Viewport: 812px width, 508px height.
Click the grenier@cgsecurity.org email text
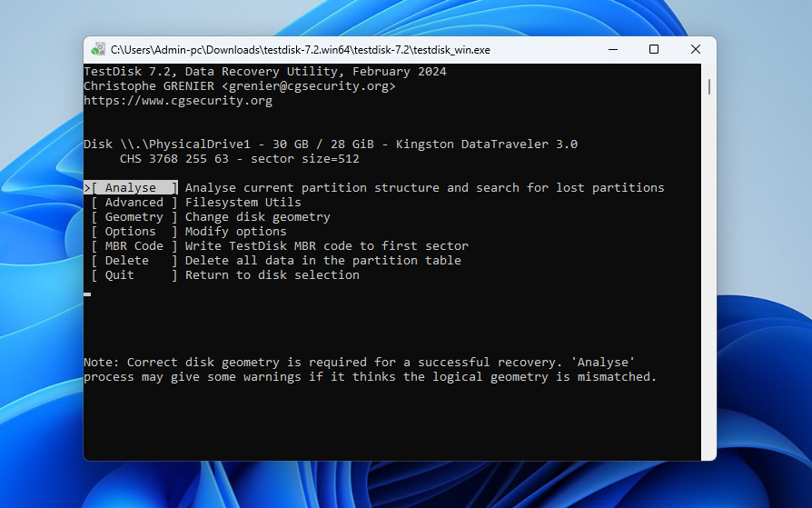click(x=309, y=86)
